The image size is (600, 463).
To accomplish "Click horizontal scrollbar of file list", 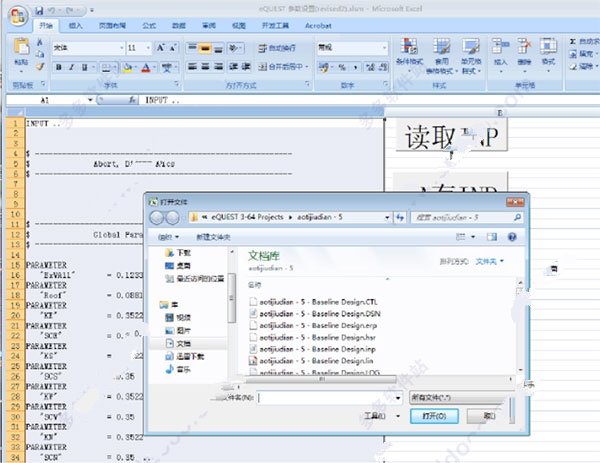I will click(x=321, y=379).
